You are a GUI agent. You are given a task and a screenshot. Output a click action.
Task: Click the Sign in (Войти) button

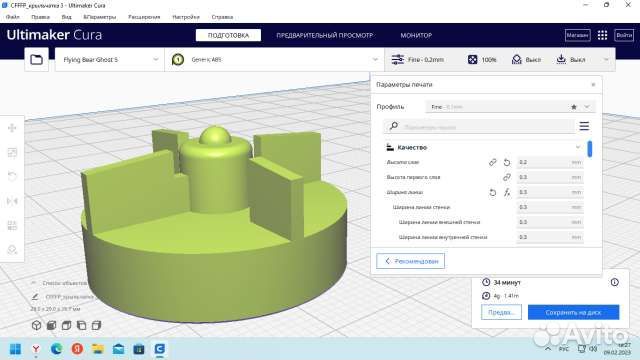(x=624, y=36)
